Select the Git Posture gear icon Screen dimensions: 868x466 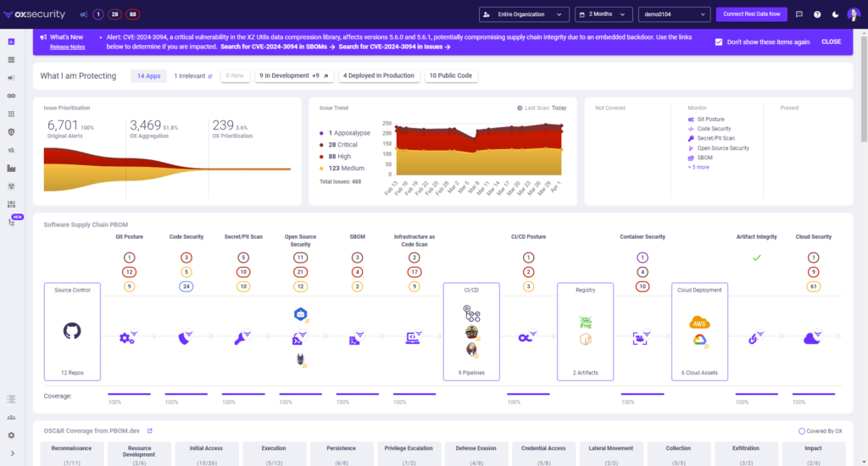coord(128,337)
